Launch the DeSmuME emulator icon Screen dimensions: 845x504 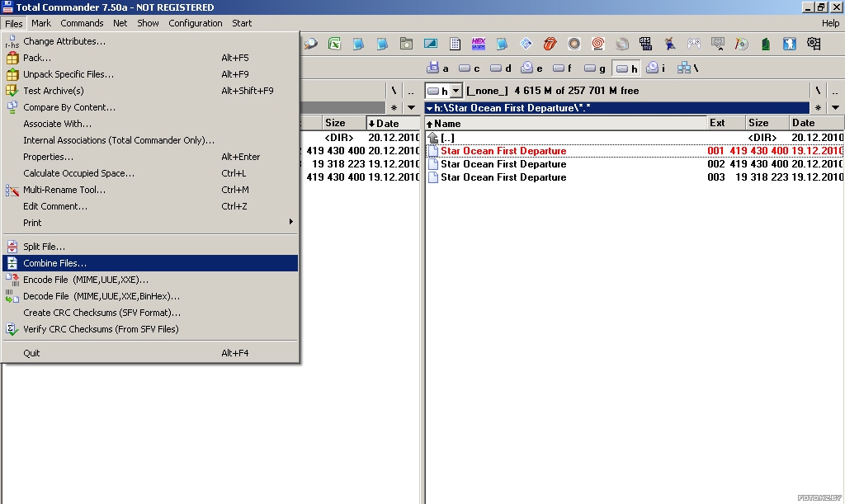[645, 44]
